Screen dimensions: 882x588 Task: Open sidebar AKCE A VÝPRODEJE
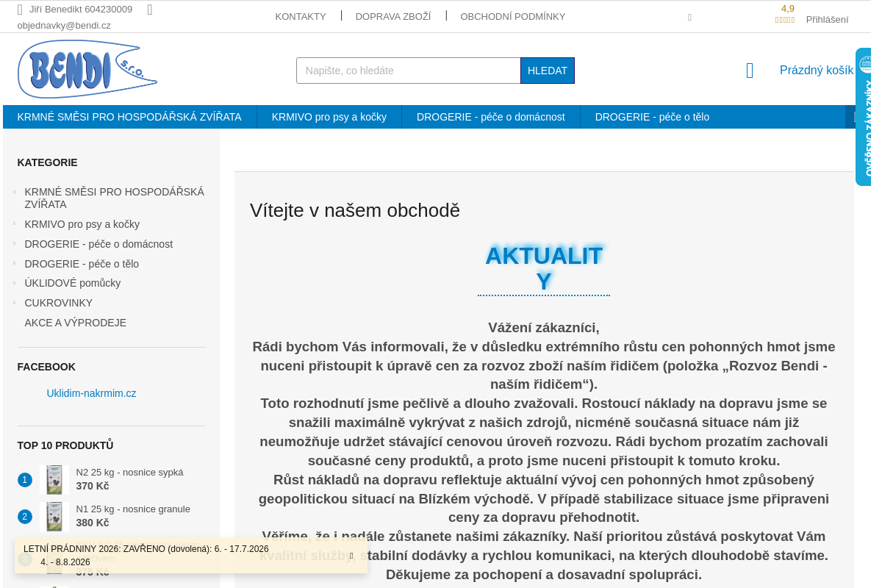(76, 323)
